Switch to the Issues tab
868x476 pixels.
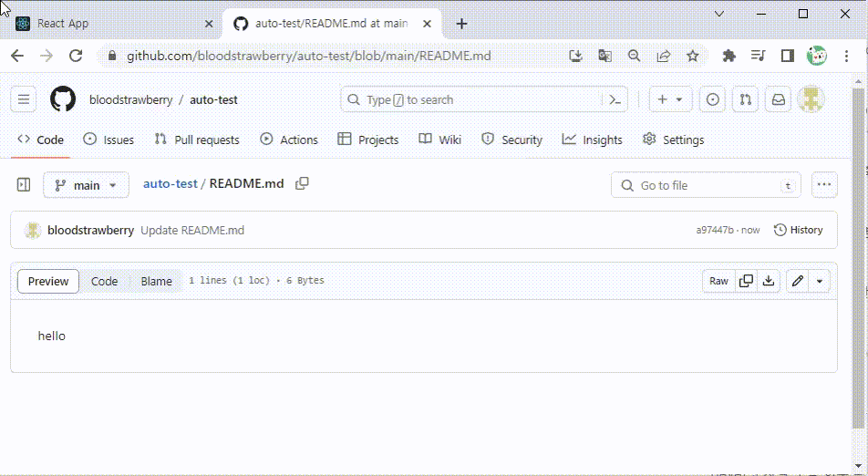[108, 140]
